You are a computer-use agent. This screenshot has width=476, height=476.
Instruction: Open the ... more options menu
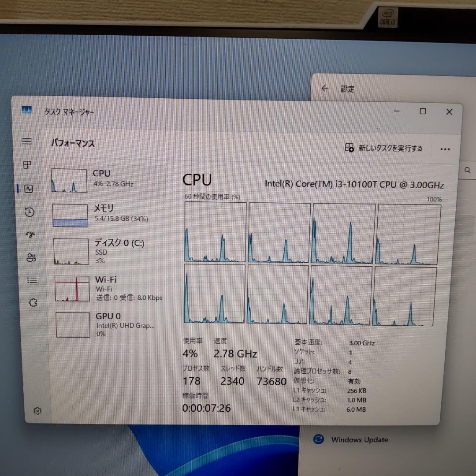pyautogui.click(x=445, y=149)
